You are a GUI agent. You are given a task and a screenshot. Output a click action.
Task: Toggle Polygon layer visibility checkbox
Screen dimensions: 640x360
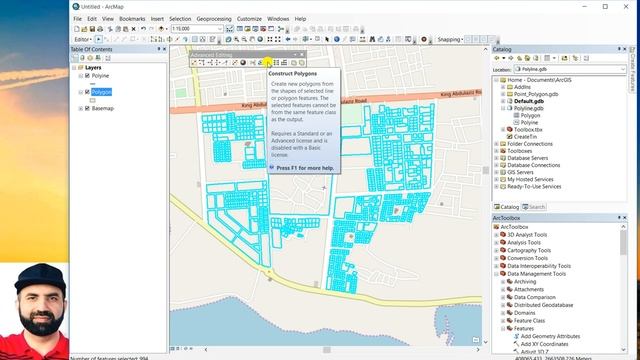click(x=87, y=92)
